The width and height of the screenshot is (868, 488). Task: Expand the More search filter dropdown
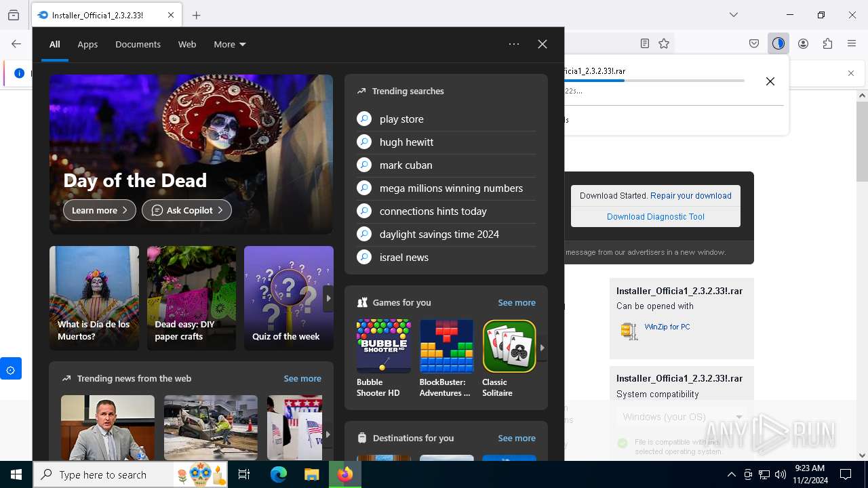(x=230, y=44)
